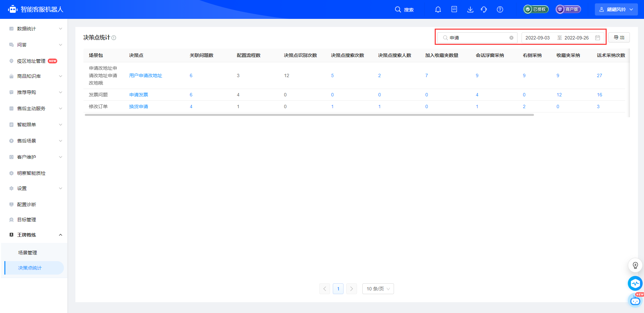Click 修改订单 scenario cell
The image size is (644, 313).
(x=98, y=106)
